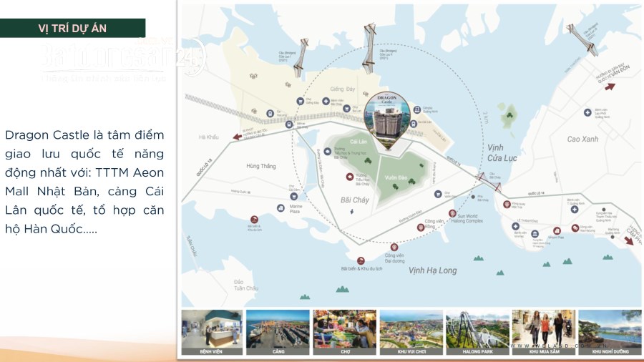Click the Cao Xanh label
The image size is (644, 362).
click(x=582, y=139)
